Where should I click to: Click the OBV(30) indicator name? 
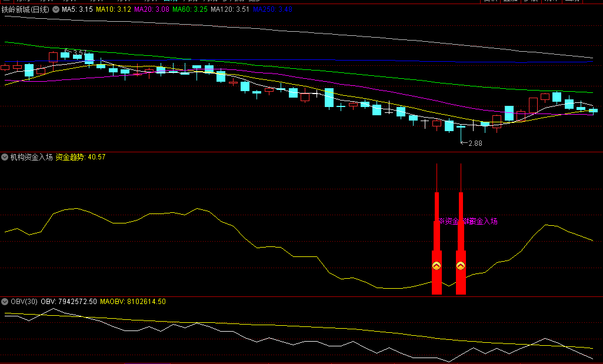(24, 302)
